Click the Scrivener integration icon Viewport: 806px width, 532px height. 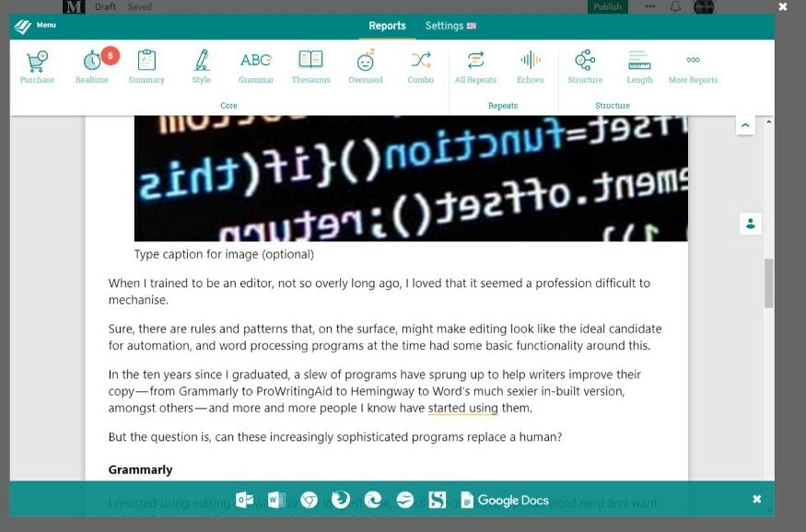tap(437, 500)
